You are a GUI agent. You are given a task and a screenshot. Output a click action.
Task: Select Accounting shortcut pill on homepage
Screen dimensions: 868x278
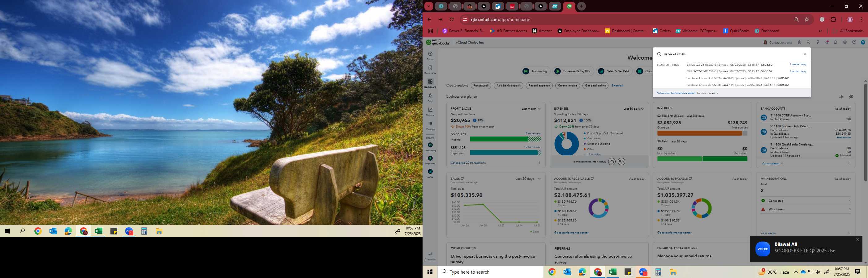pyautogui.click(x=535, y=71)
